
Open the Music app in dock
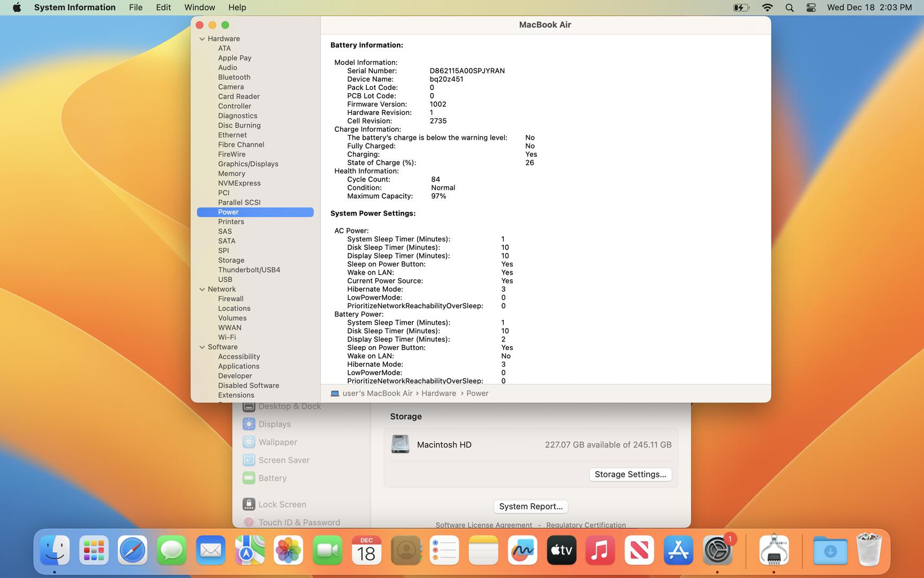point(600,550)
